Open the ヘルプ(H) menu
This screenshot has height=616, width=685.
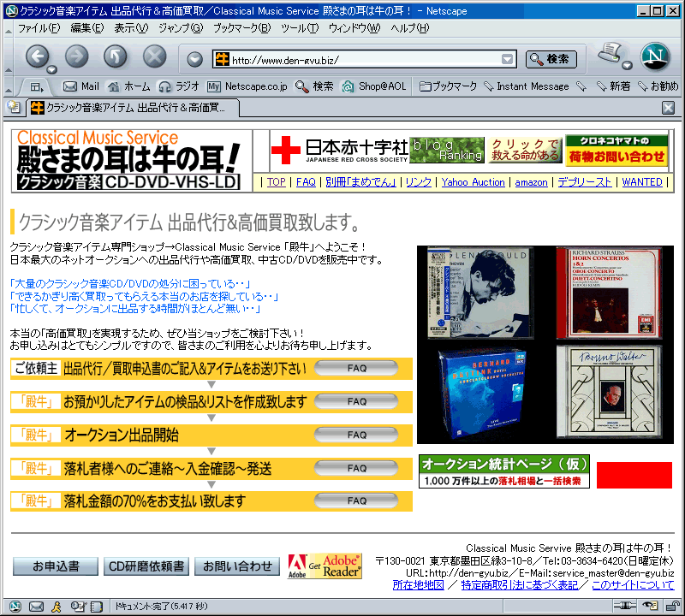click(410, 28)
